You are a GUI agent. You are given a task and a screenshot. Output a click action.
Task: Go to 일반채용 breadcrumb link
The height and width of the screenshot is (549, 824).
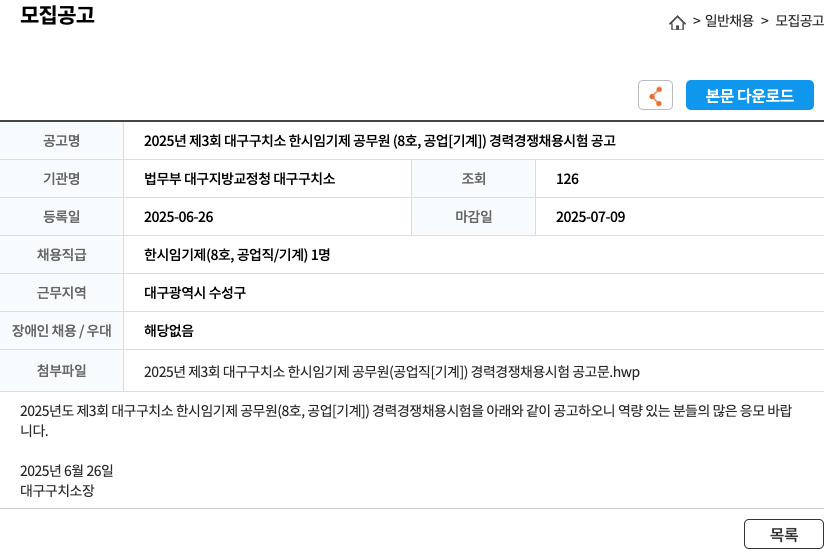pos(729,20)
